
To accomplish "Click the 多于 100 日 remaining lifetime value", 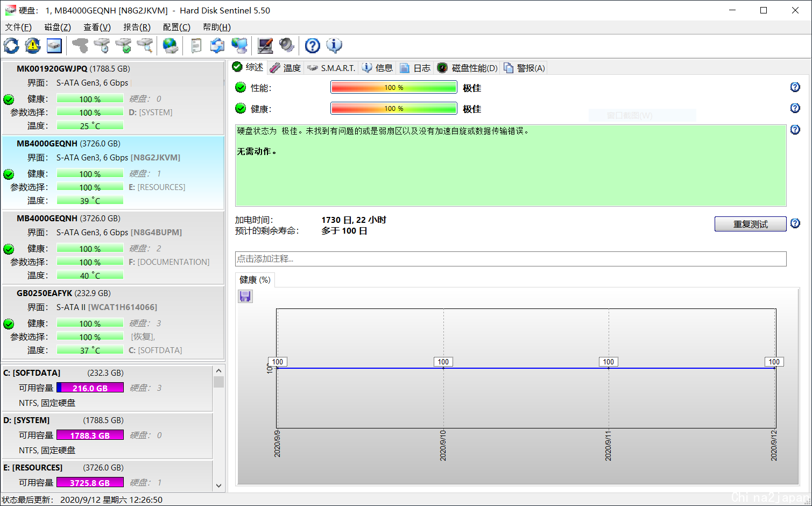I will [344, 230].
